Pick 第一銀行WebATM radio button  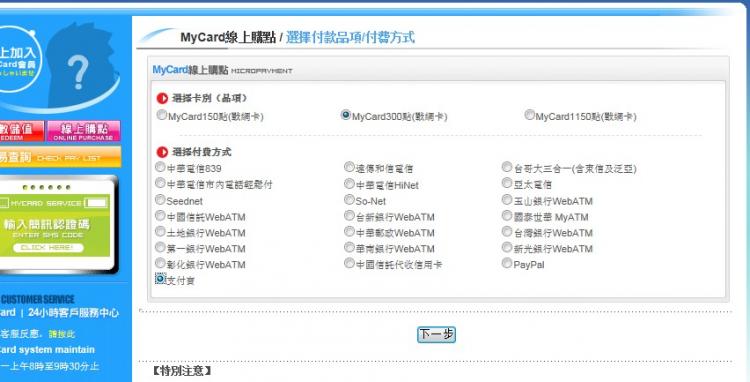(x=160, y=247)
